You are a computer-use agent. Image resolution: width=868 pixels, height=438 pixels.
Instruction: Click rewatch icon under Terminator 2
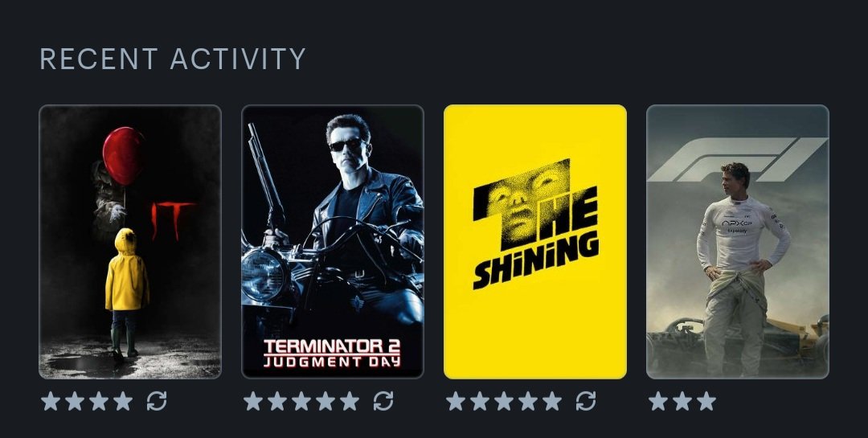point(383,401)
